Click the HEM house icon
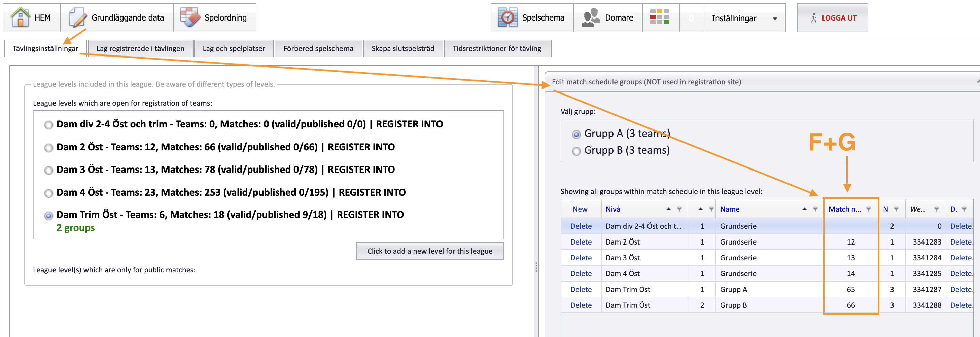This screenshot has height=337, width=980. (x=20, y=17)
